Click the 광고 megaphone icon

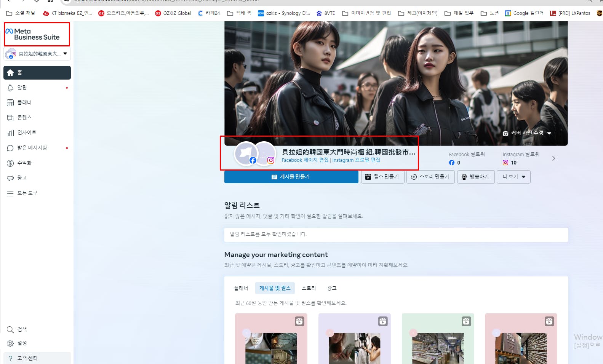tap(10, 178)
